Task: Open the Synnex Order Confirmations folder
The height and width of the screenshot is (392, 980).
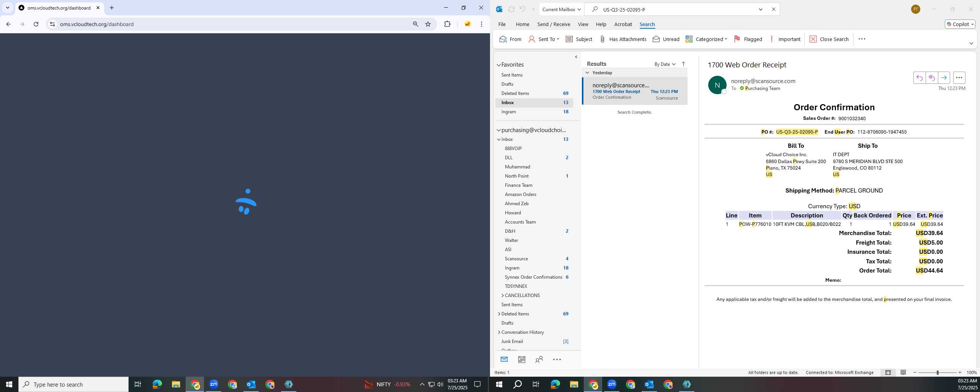Action: point(534,277)
